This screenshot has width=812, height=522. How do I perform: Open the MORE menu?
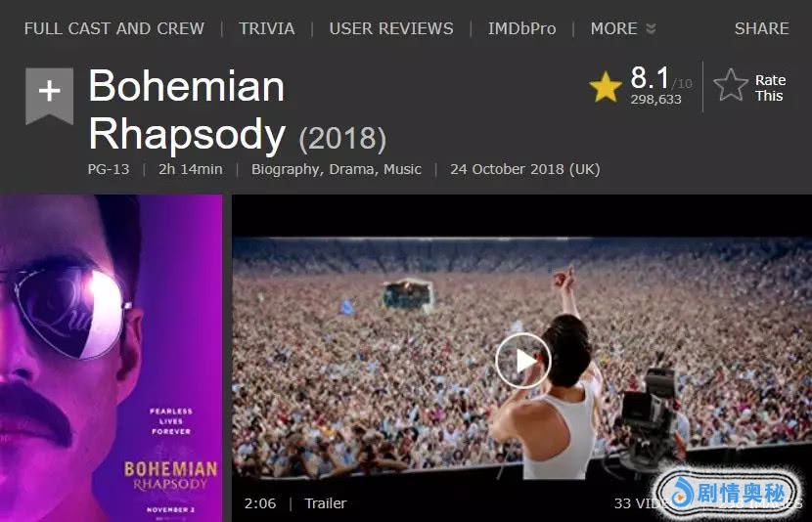pos(613,28)
